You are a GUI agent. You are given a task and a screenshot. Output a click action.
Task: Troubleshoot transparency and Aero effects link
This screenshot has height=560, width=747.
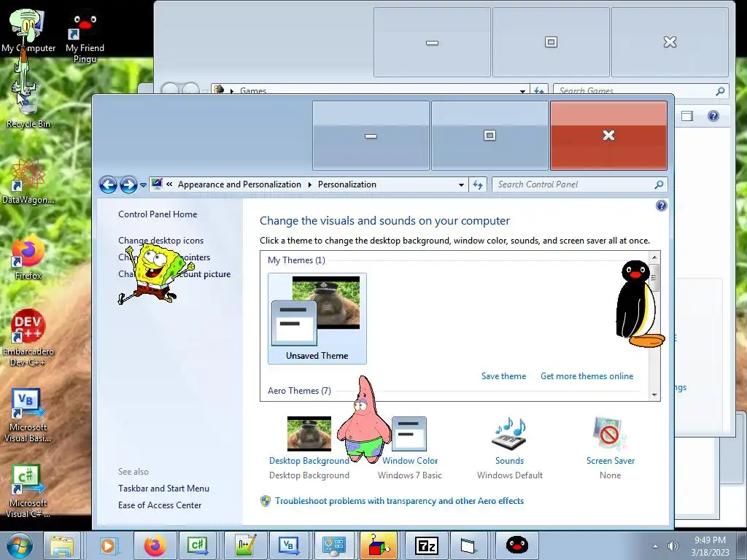(x=399, y=501)
